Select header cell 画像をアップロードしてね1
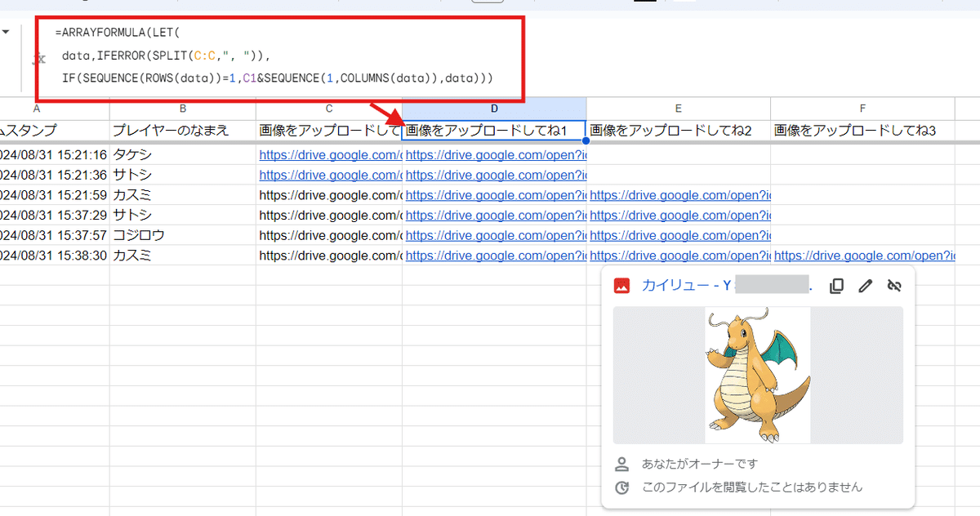The width and height of the screenshot is (980, 516). click(x=494, y=130)
